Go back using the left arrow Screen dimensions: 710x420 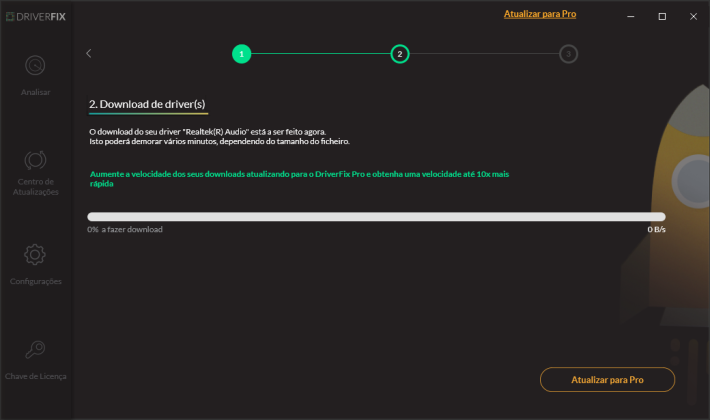89,53
